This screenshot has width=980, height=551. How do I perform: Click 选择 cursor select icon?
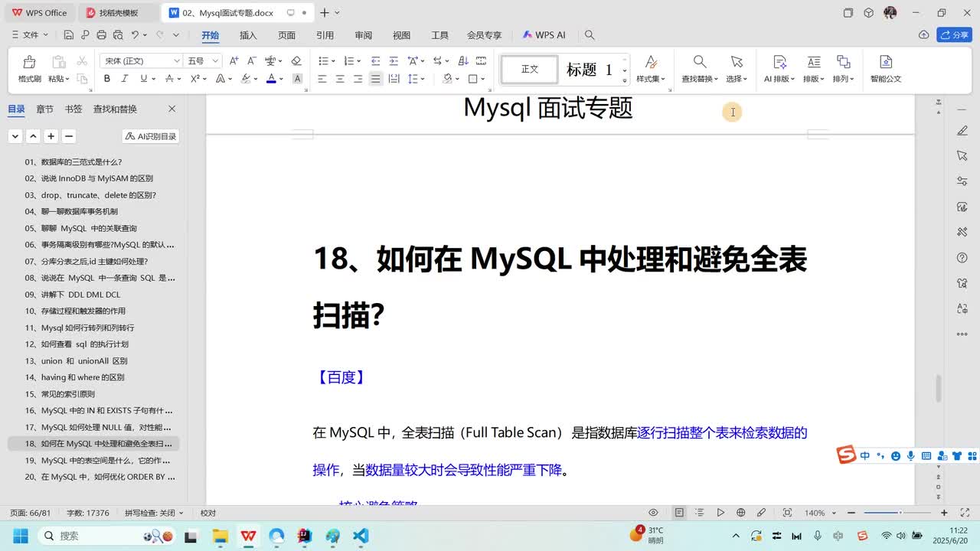click(737, 62)
